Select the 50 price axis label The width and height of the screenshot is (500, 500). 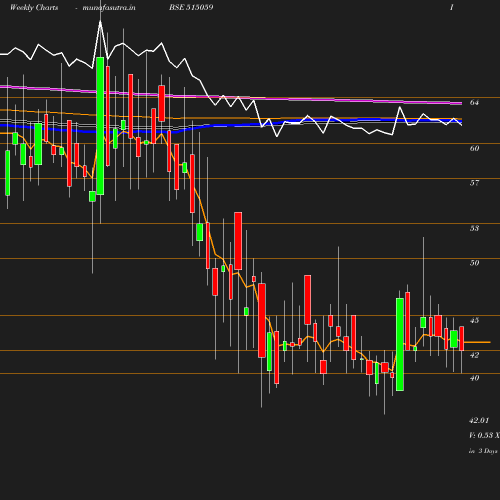pos(474,263)
